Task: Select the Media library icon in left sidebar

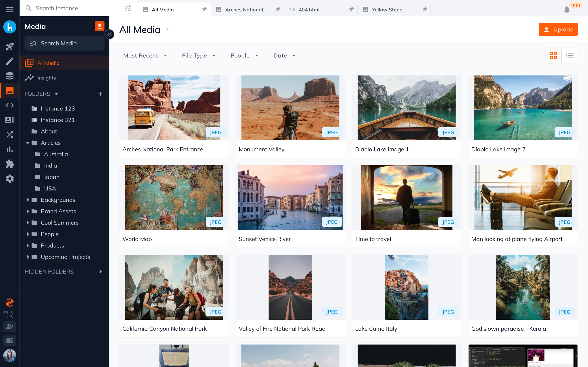Action: [x=10, y=91]
